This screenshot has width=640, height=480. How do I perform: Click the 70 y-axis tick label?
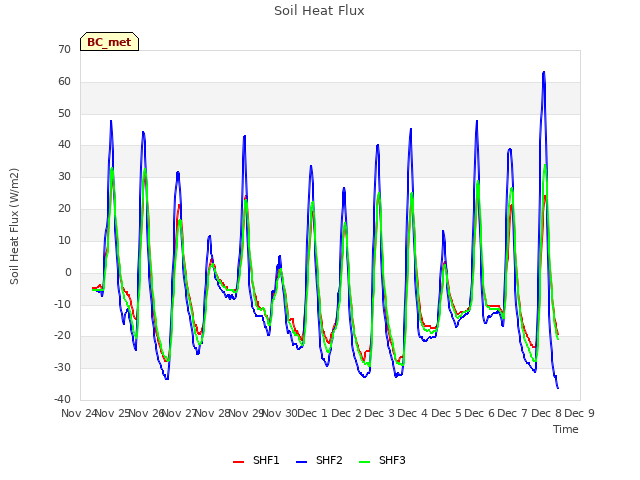click(64, 49)
